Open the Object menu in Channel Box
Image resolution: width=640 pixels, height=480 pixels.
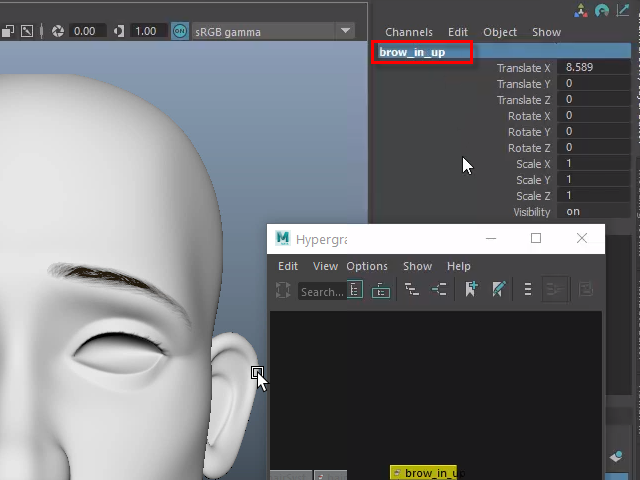500,32
